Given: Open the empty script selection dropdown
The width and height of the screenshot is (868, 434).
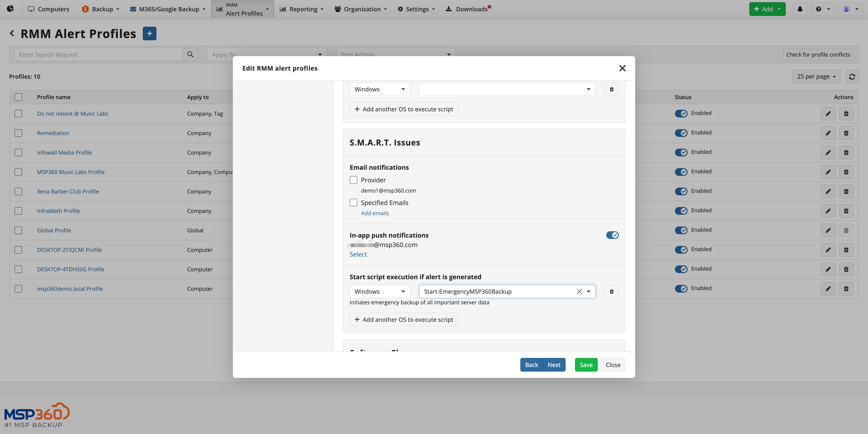Looking at the screenshot, I should pos(507,89).
